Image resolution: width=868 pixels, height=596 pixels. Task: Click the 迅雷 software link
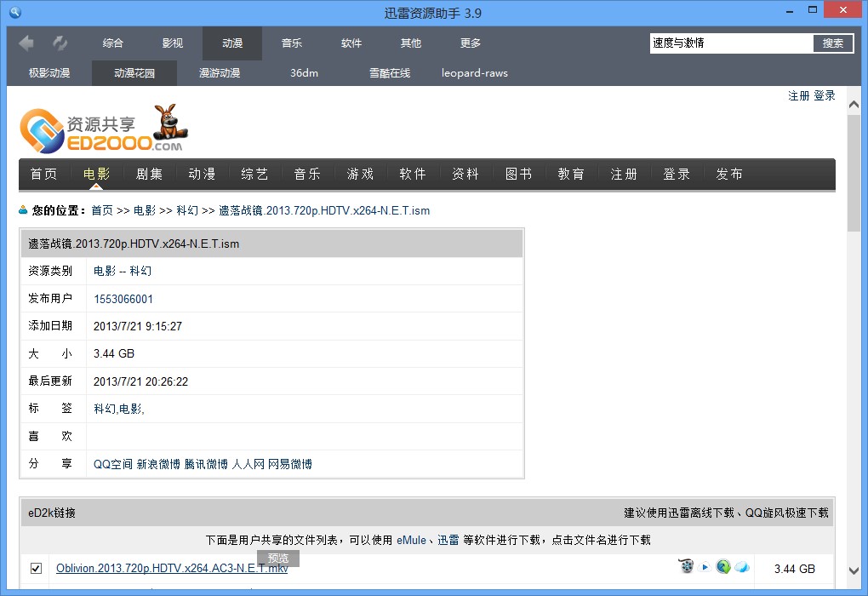click(x=448, y=540)
